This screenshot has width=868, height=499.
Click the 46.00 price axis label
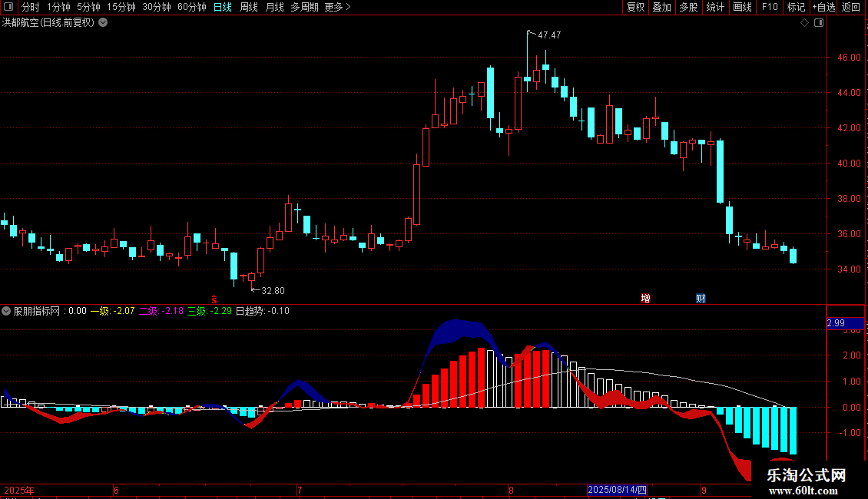pyautogui.click(x=849, y=57)
